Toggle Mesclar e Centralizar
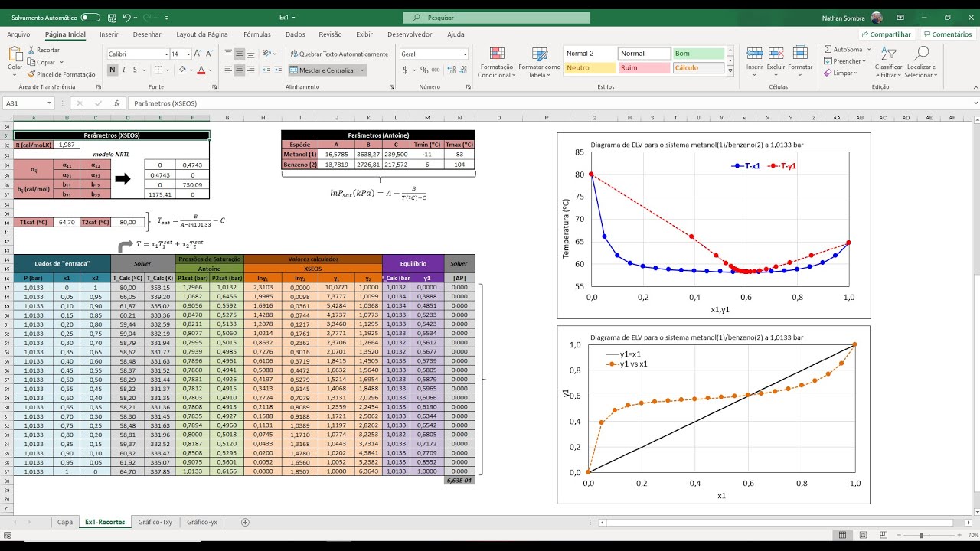This screenshot has height=551, width=980. point(328,70)
